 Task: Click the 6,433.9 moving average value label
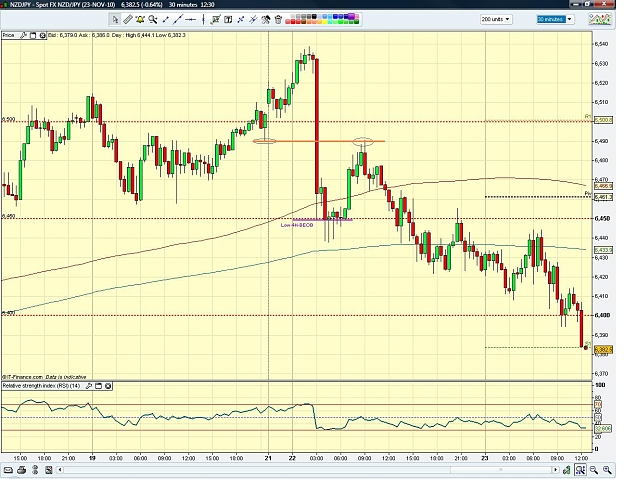pyautogui.click(x=603, y=250)
